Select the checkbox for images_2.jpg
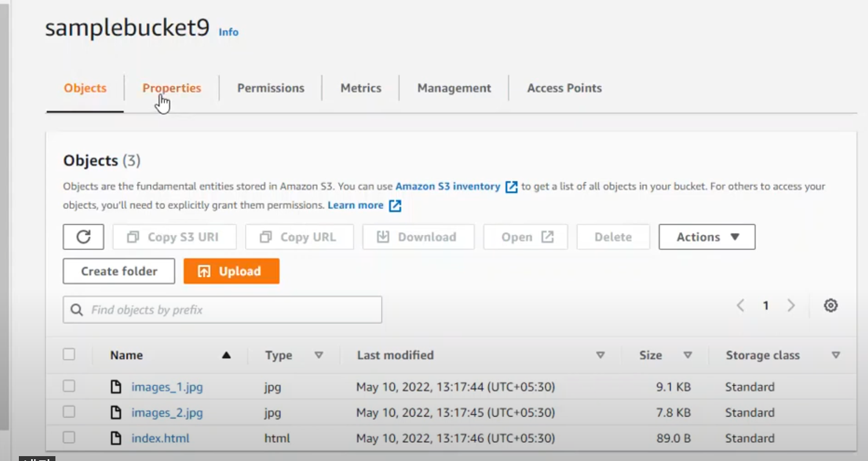This screenshot has height=461, width=868. tap(69, 412)
